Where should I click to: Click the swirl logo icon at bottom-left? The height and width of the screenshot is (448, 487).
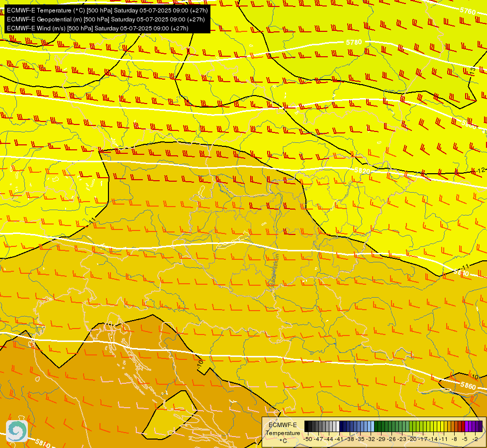(17, 431)
